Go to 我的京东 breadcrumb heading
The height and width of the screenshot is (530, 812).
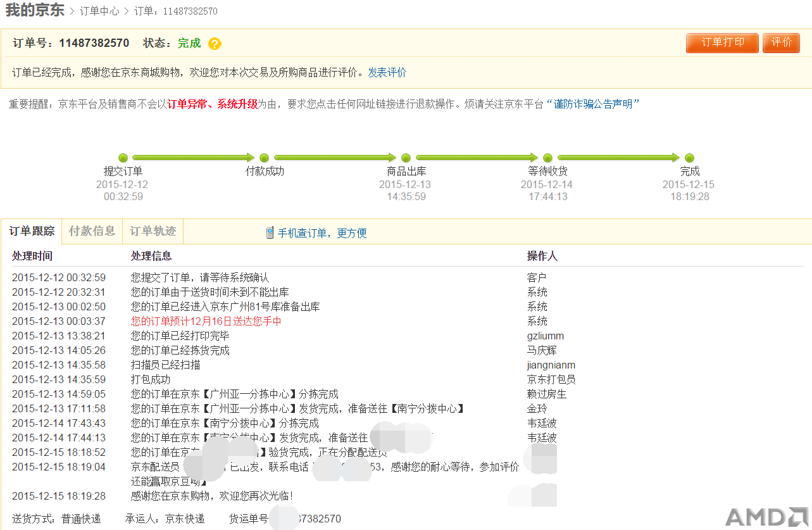[35, 10]
